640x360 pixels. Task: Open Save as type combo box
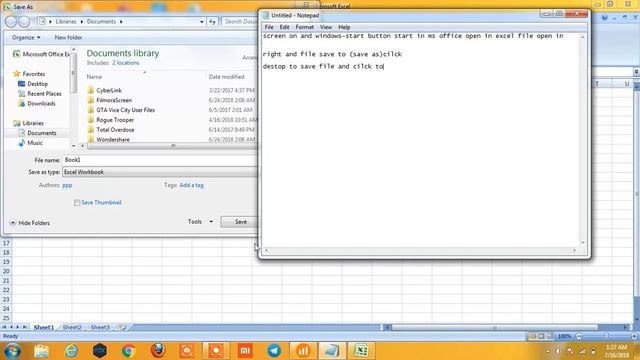[160, 172]
